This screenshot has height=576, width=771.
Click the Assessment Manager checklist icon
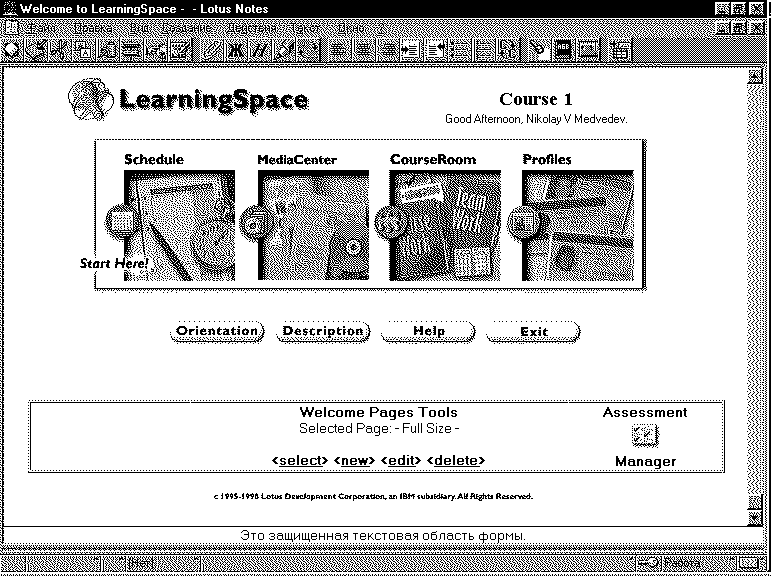pyautogui.click(x=645, y=436)
